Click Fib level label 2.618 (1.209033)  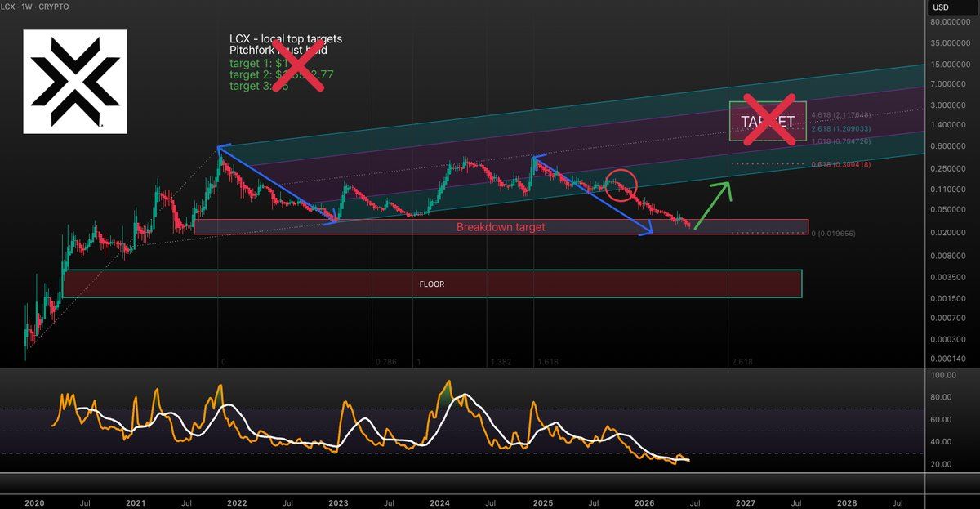click(x=840, y=128)
